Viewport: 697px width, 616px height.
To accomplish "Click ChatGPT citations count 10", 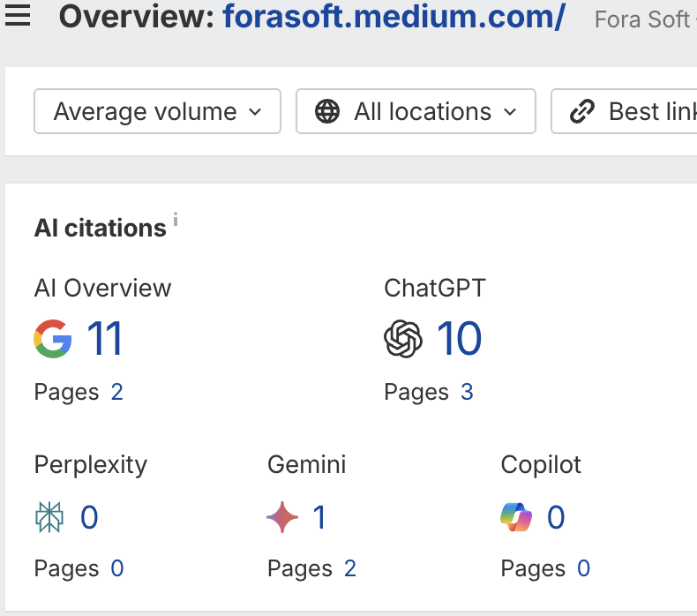I will click(459, 339).
